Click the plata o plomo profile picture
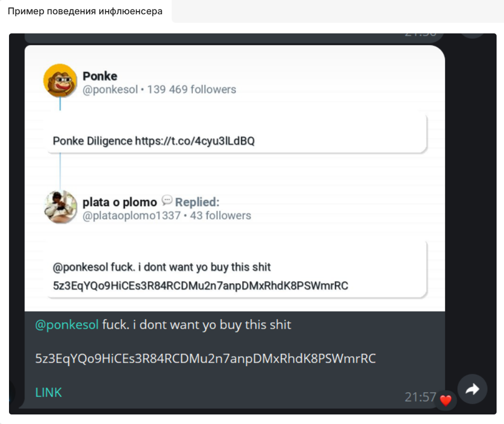This screenshot has height=424, width=504. (60, 207)
